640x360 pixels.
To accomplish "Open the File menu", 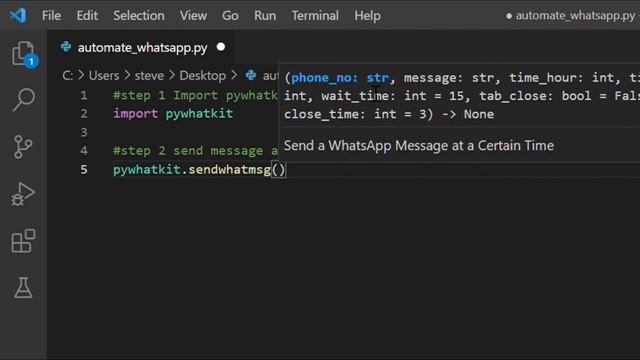I will pos(51,16).
